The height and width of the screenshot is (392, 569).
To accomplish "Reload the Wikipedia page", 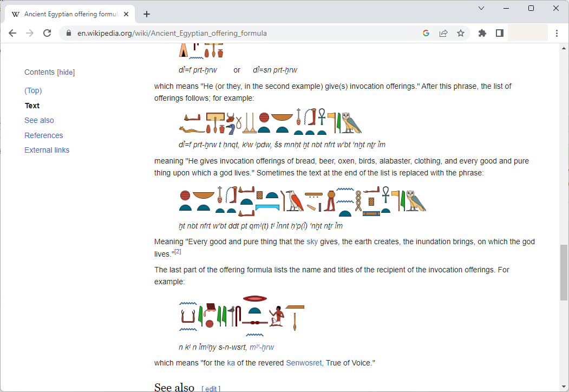I will [47, 33].
